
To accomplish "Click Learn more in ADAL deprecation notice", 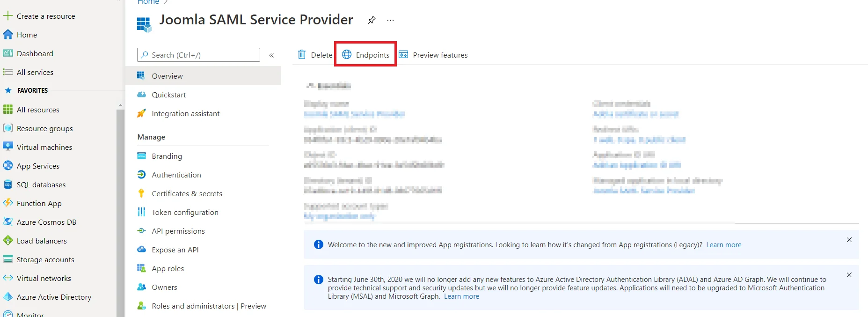I will [461, 296].
